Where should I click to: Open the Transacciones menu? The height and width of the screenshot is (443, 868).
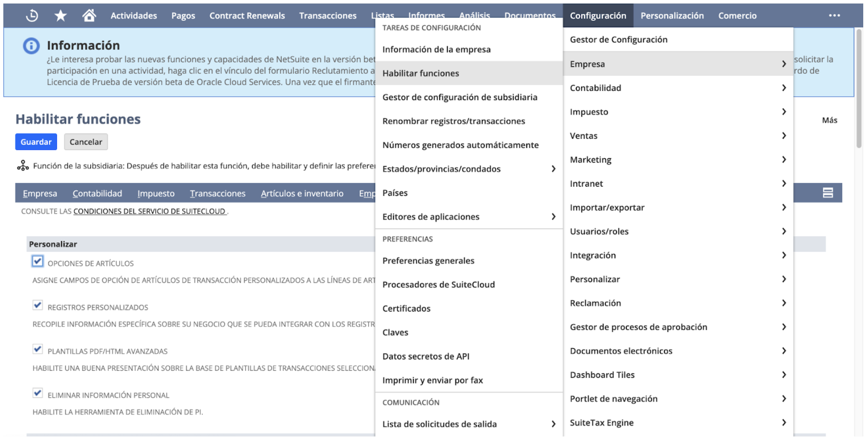tap(328, 16)
